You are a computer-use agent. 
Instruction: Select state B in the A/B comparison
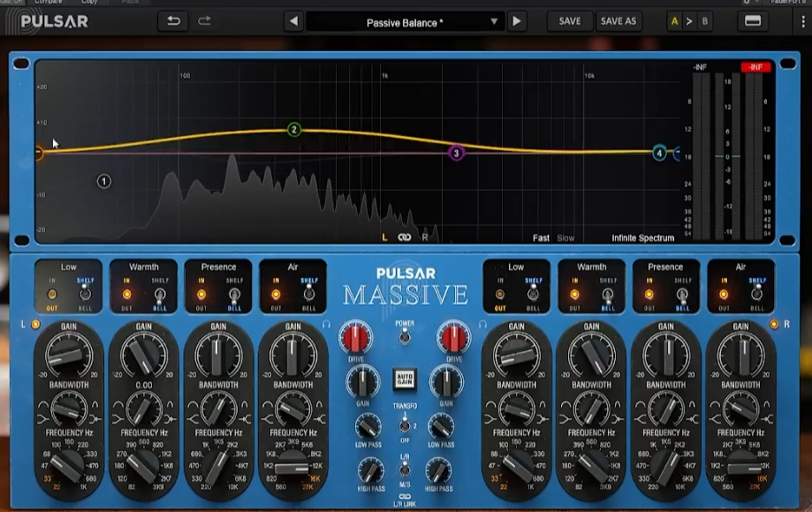(705, 22)
